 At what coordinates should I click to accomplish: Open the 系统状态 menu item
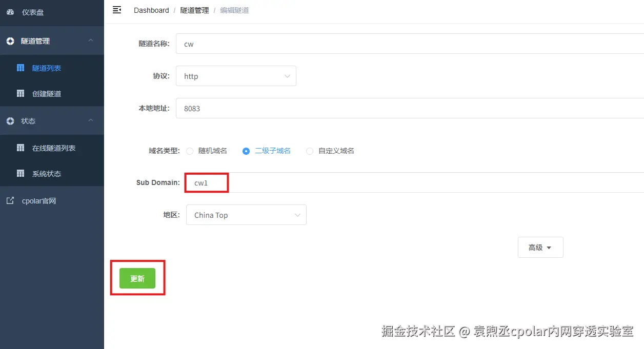(52, 173)
